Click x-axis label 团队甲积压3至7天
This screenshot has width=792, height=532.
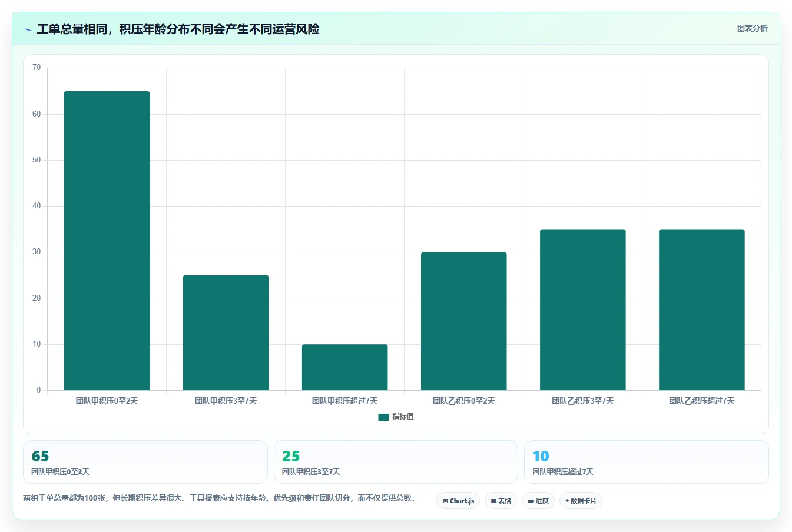click(x=226, y=401)
